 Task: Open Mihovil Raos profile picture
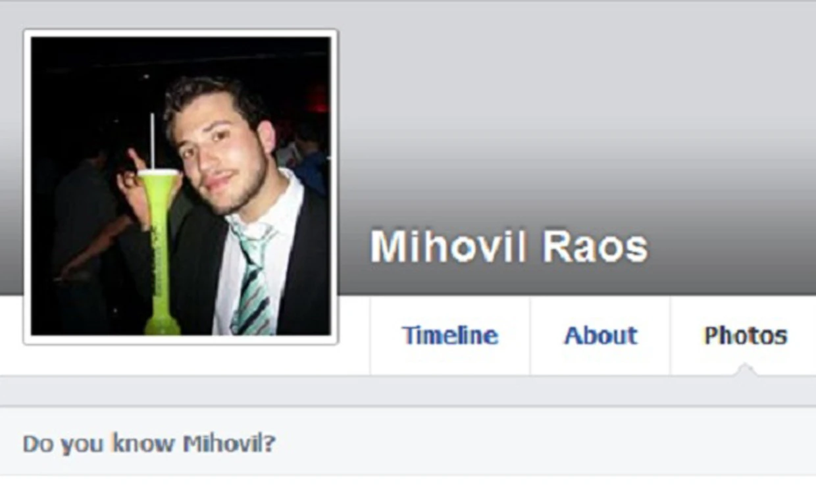click(181, 186)
